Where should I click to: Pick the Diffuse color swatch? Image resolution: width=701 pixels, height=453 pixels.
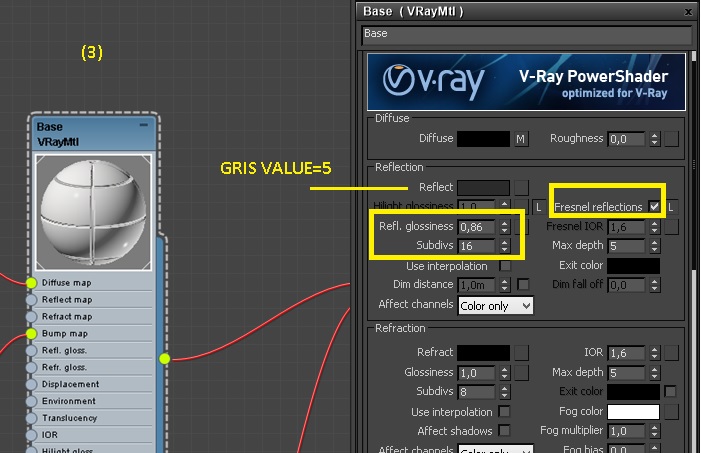tap(483, 139)
